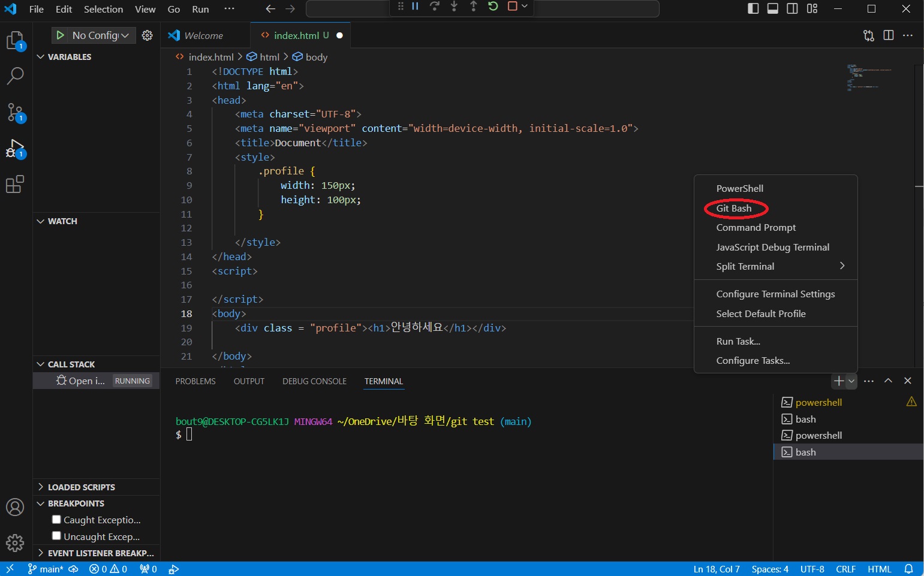Stop debugging with red square icon
The image size is (924, 576).
point(512,7)
